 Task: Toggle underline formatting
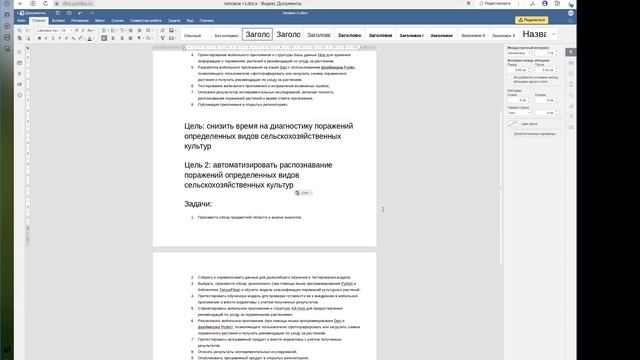(53, 38)
